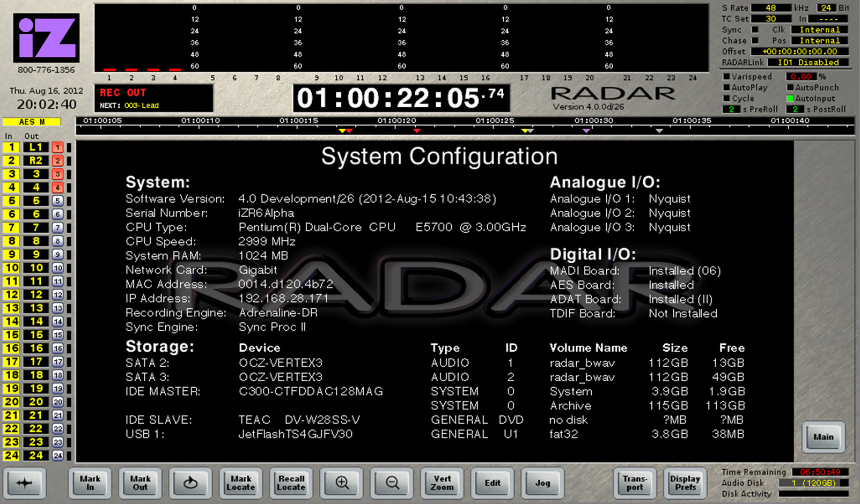
Task: Click the Recall Locate button
Action: coord(291,483)
